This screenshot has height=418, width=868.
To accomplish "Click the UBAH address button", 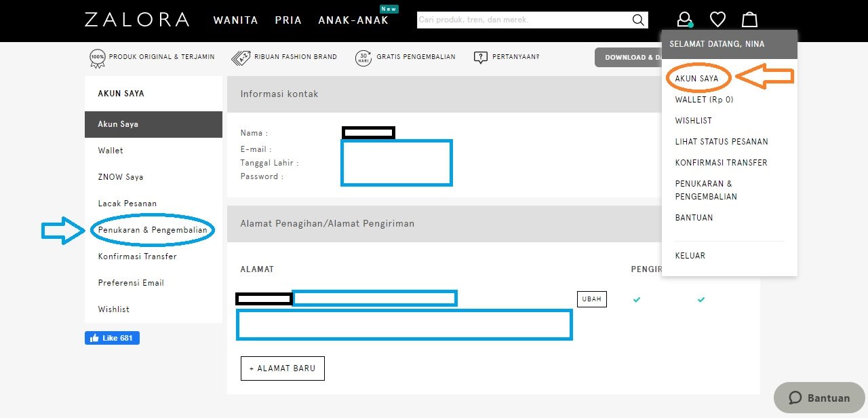I will click(x=592, y=299).
